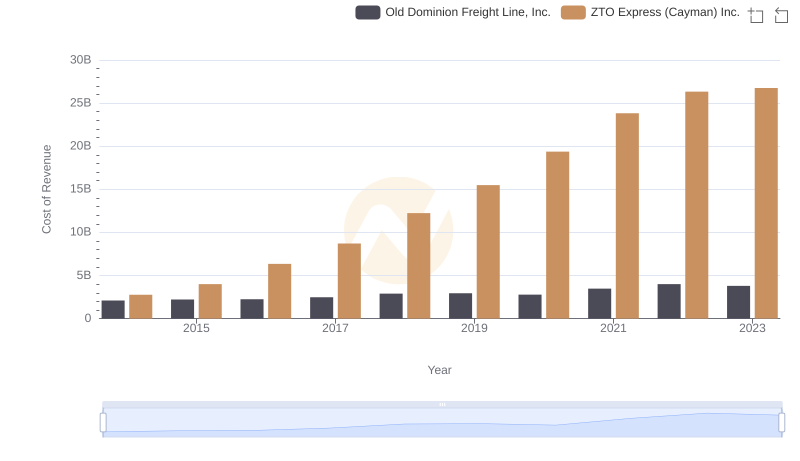
Task: Click the ZTO Express bar for 2017
Action: pos(349,281)
